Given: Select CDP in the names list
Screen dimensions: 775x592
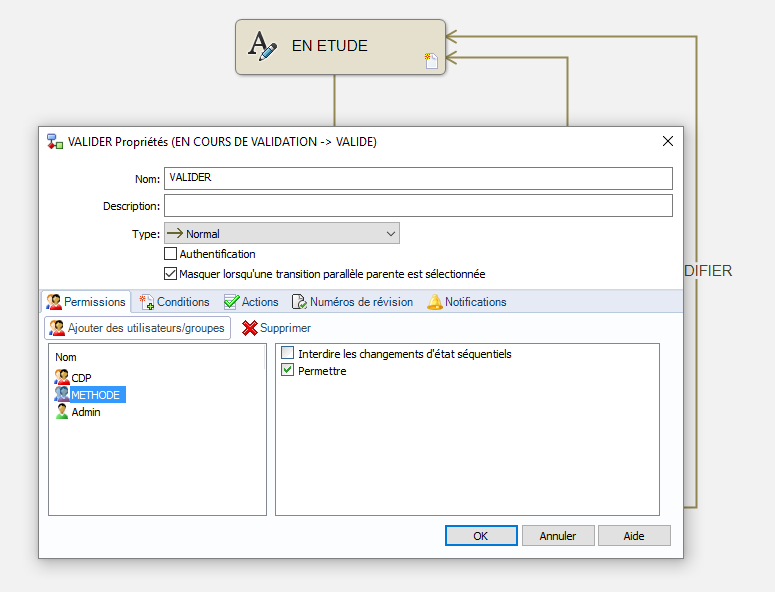Looking at the screenshot, I should (81, 378).
